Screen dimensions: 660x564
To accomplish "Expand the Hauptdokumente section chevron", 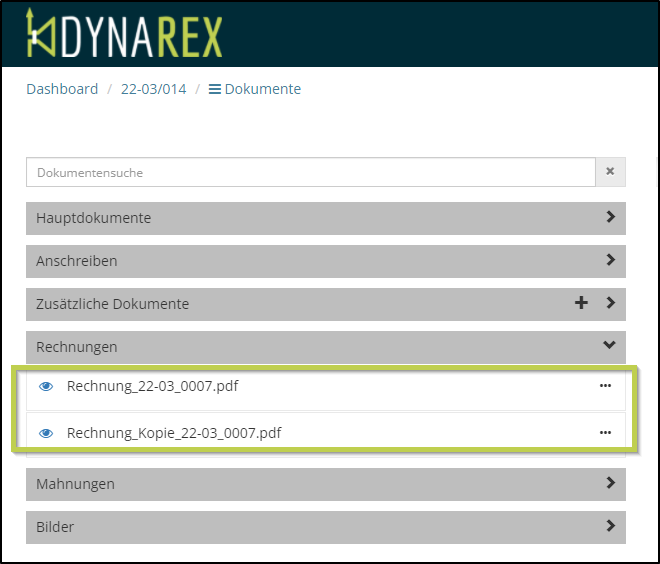I will point(610,217).
